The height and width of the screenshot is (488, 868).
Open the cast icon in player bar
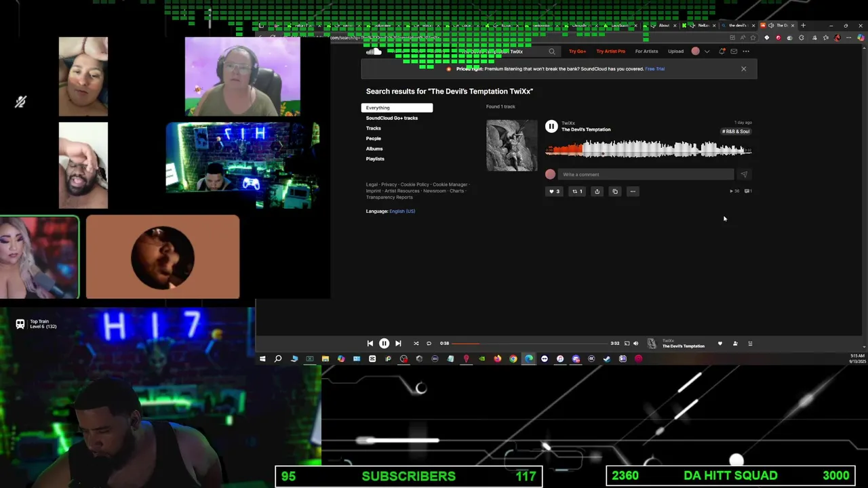click(x=627, y=344)
